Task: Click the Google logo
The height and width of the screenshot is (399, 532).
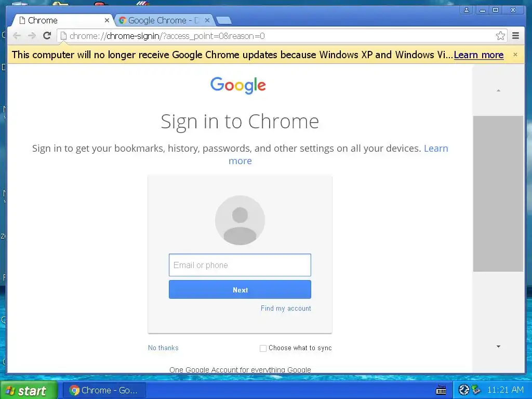Action: (x=238, y=85)
